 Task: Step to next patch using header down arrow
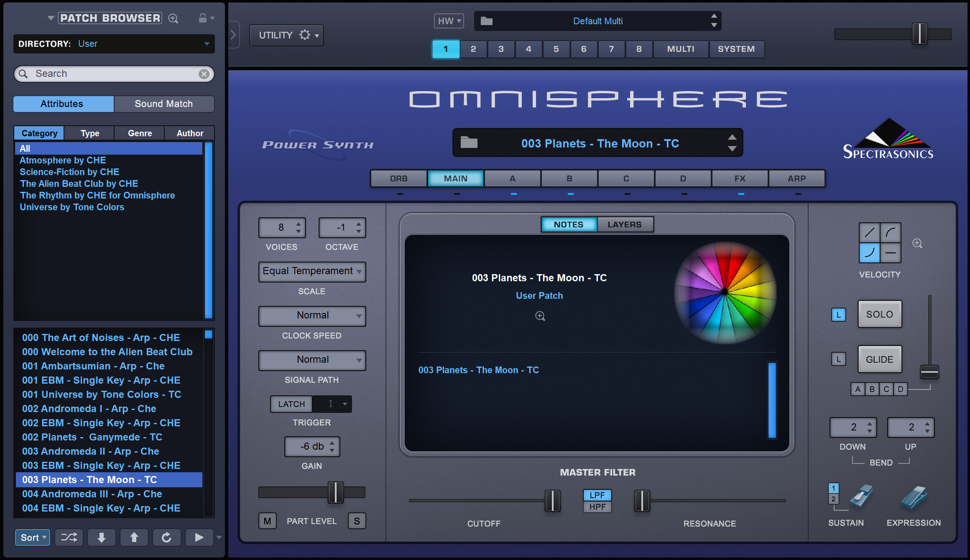[x=732, y=149]
